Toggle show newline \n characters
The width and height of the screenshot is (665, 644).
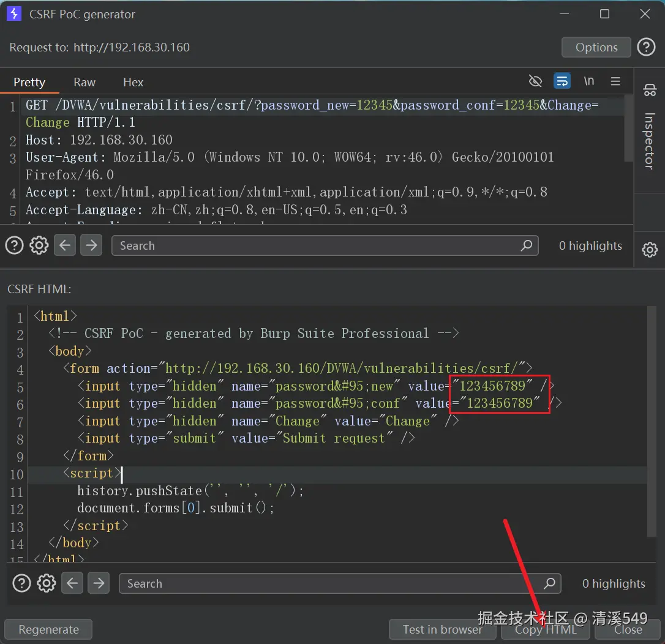(589, 81)
